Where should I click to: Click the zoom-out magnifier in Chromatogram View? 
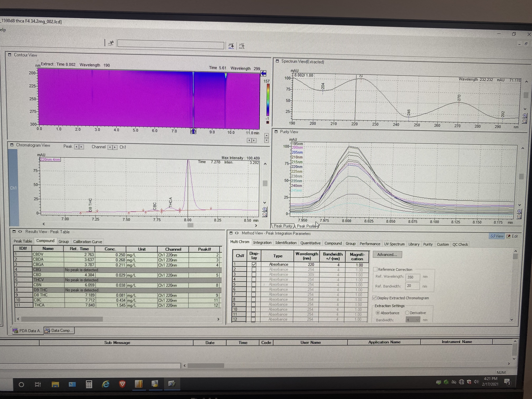265,214
